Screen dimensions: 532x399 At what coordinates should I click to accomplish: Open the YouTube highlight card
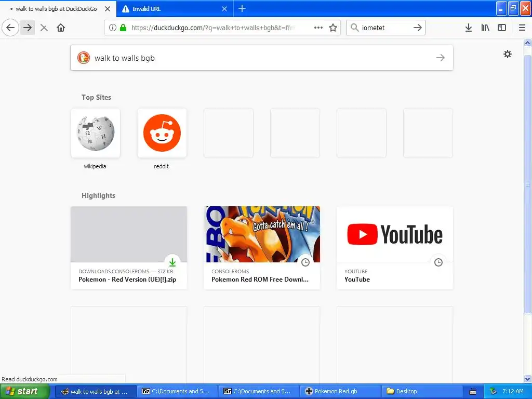pyautogui.click(x=395, y=248)
